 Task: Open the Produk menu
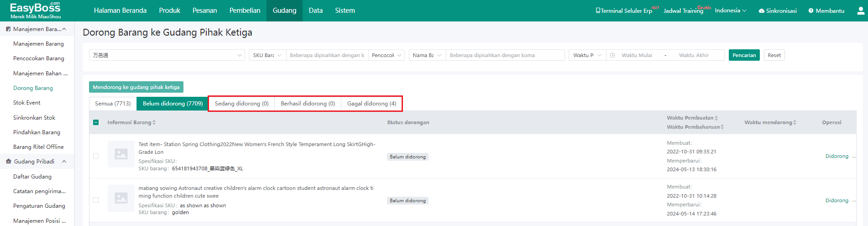pos(170,11)
